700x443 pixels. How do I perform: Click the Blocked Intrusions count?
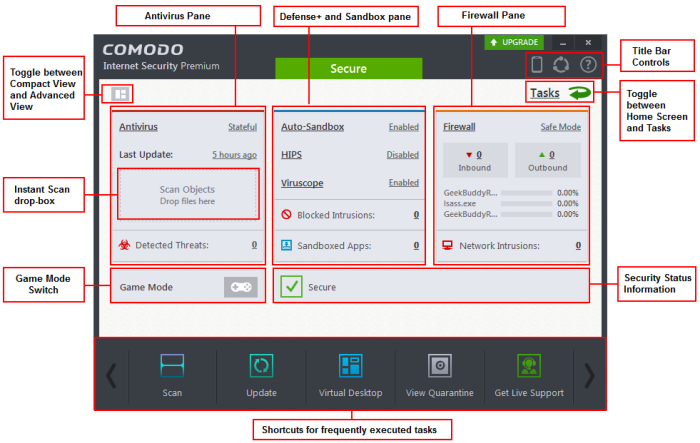point(416,215)
